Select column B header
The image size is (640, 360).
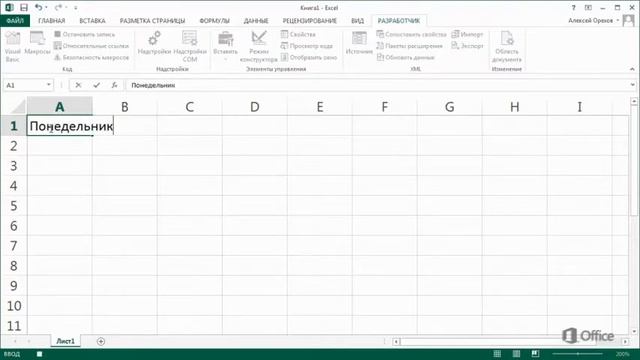tap(124, 107)
